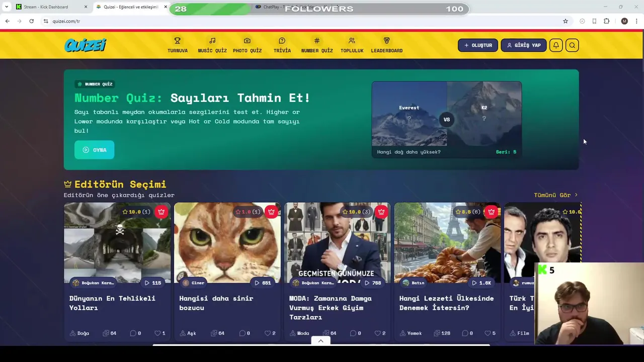Screen dimensions: 644x362
Task: Open the Topluluk community section
Action: click(352, 45)
